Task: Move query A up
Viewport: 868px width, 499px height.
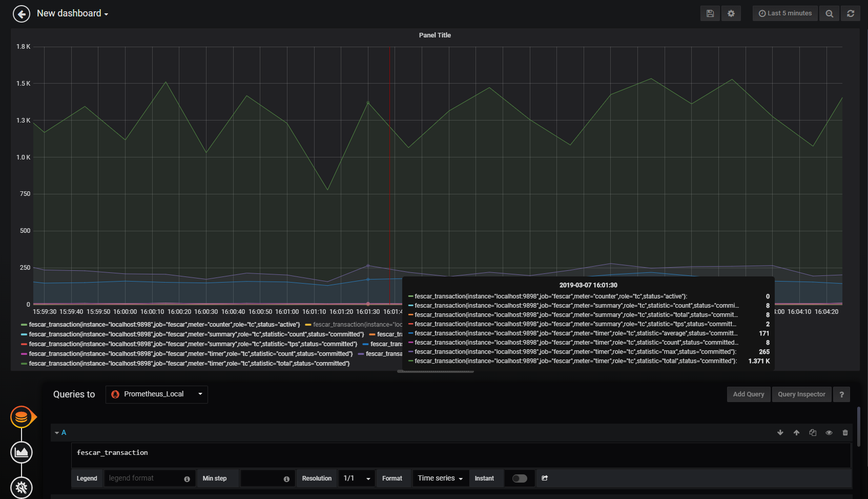Action: pos(796,433)
